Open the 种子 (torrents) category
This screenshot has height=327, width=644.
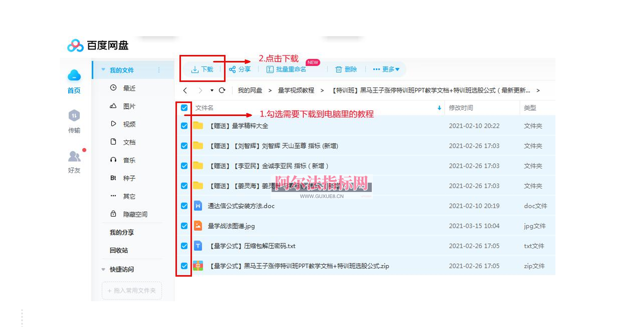click(x=129, y=178)
